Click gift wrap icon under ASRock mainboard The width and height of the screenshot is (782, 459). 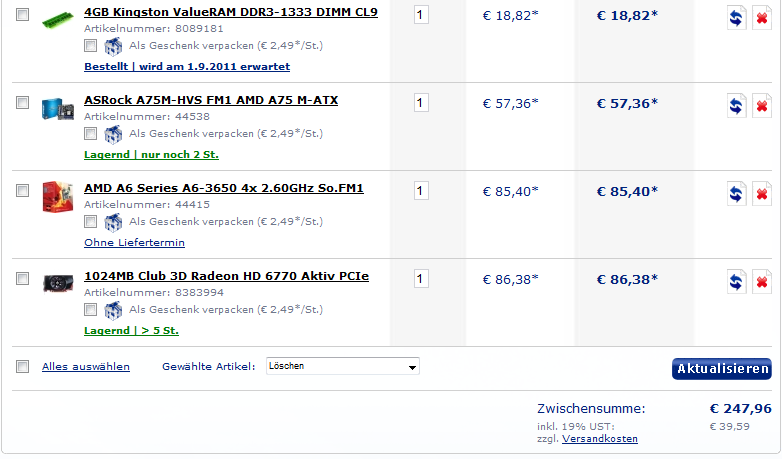point(113,134)
